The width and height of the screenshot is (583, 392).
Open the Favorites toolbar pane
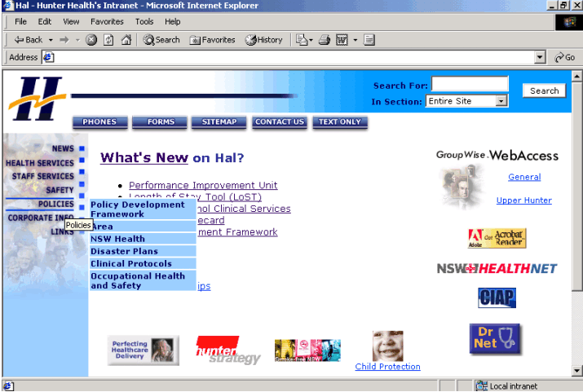212,40
